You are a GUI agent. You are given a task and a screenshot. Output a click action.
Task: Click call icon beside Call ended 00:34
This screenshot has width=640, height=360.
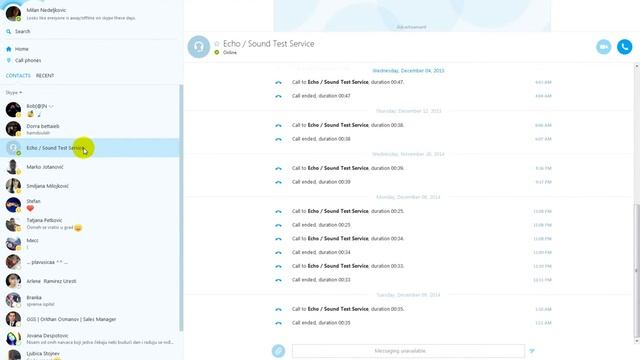click(x=278, y=253)
